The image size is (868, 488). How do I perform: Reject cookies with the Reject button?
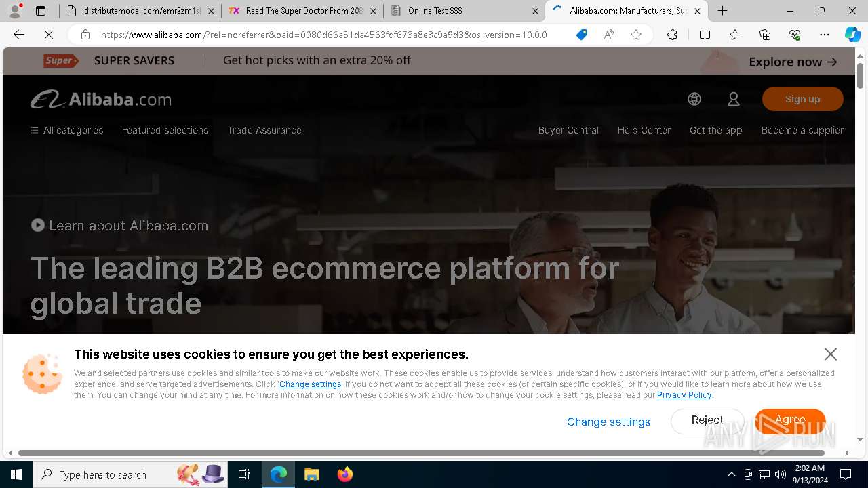tap(707, 420)
